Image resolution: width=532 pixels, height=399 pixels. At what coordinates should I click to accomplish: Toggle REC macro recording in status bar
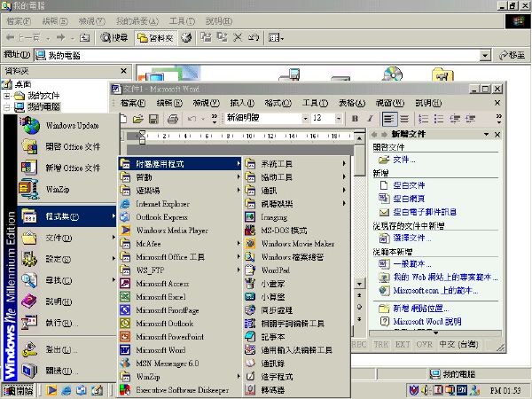tap(359, 345)
